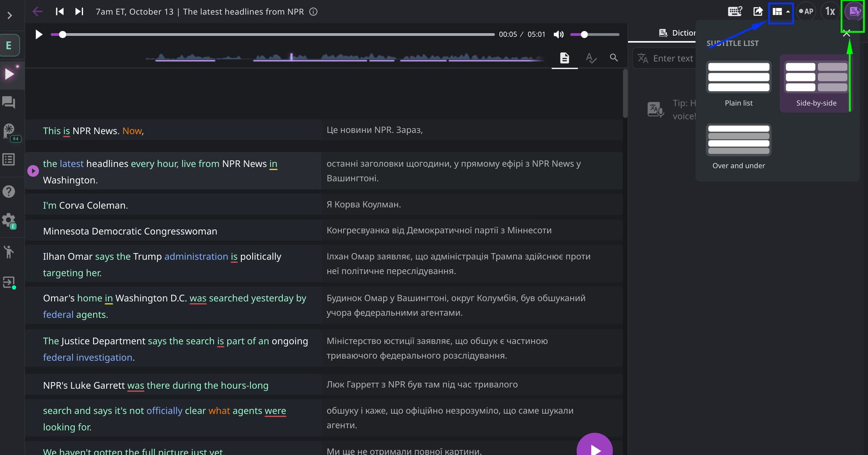
Task: Select the transcript document view icon
Action: 564,58
